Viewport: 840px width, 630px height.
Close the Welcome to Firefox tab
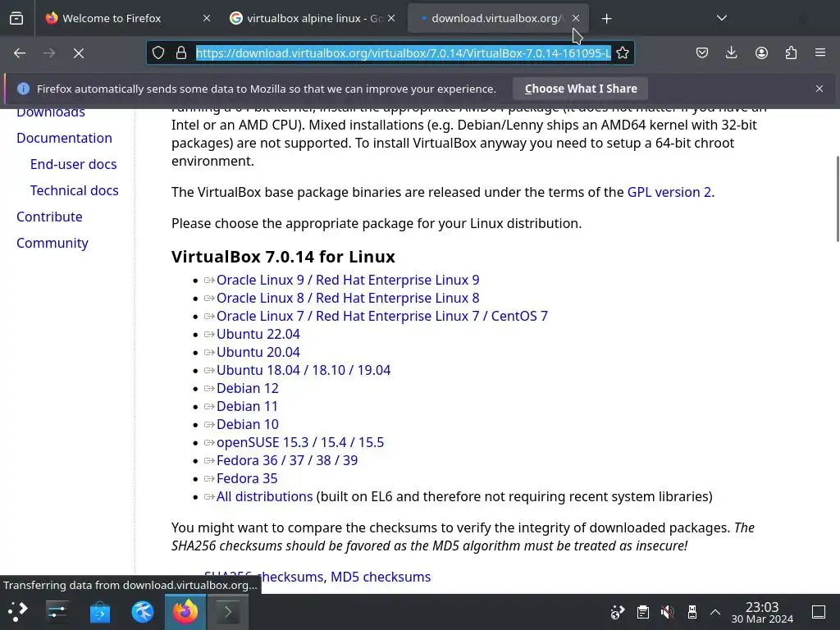coord(206,18)
